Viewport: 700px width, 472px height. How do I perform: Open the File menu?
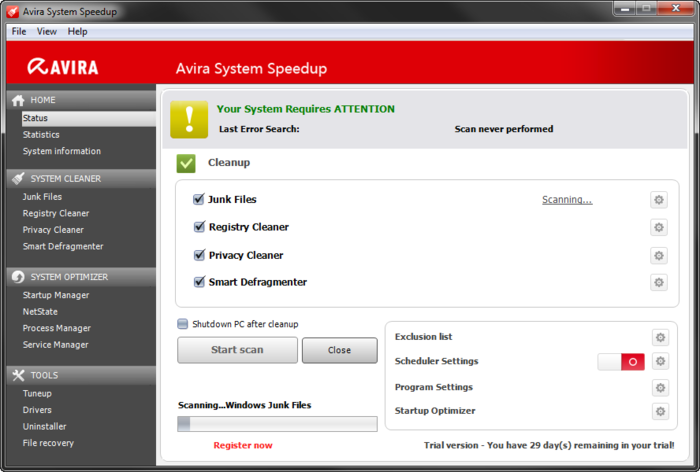(x=19, y=31)
